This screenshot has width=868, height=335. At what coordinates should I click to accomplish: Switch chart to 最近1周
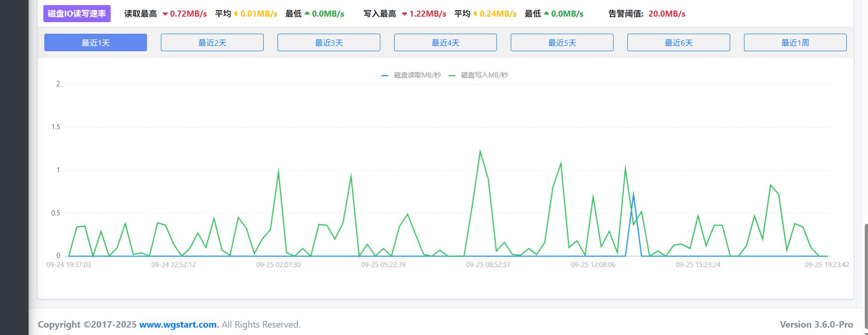pyautogui.click(x=795, y=42)
